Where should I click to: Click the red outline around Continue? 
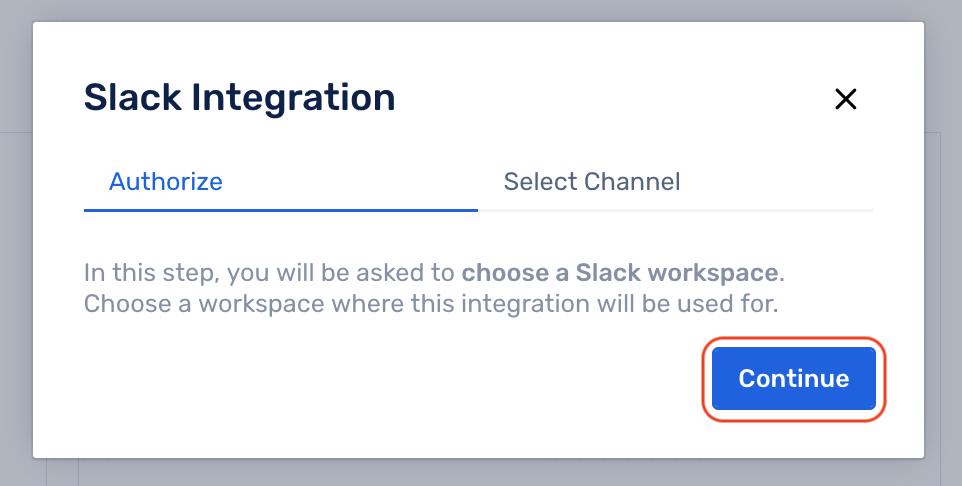click(794, 339)
